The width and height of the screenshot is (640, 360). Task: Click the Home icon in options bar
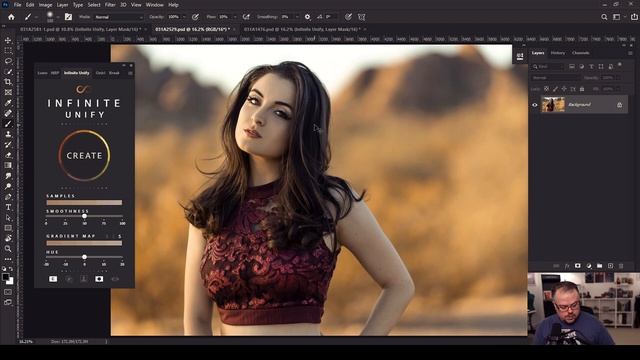coord(11,17)
